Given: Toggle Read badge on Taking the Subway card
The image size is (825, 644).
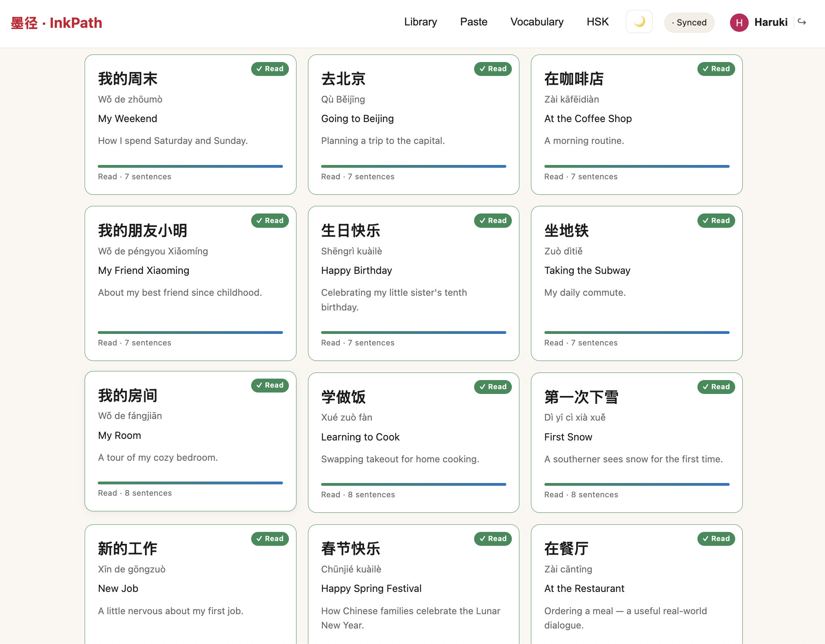Looking at the screenshot, I should tap(716, 221).
